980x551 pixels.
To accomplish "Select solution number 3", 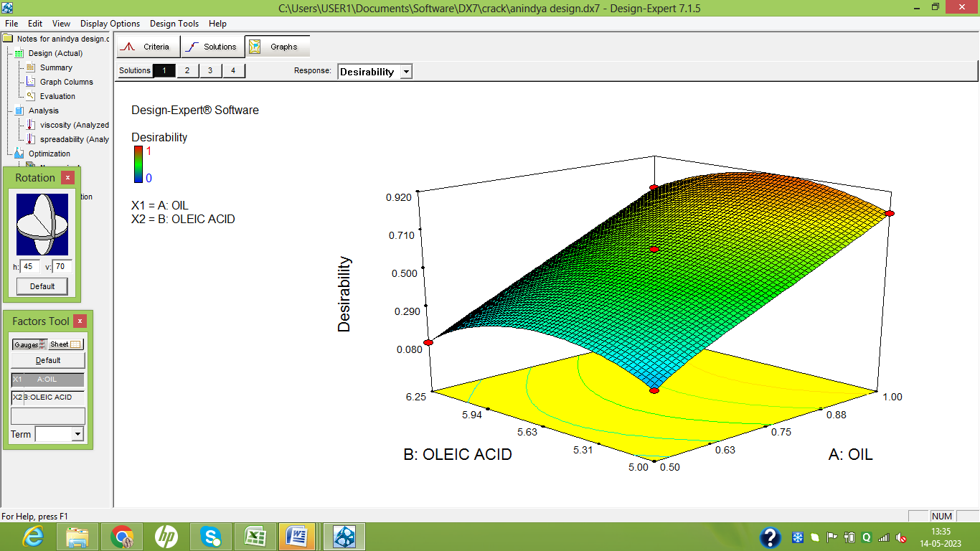I will (210, 70).
